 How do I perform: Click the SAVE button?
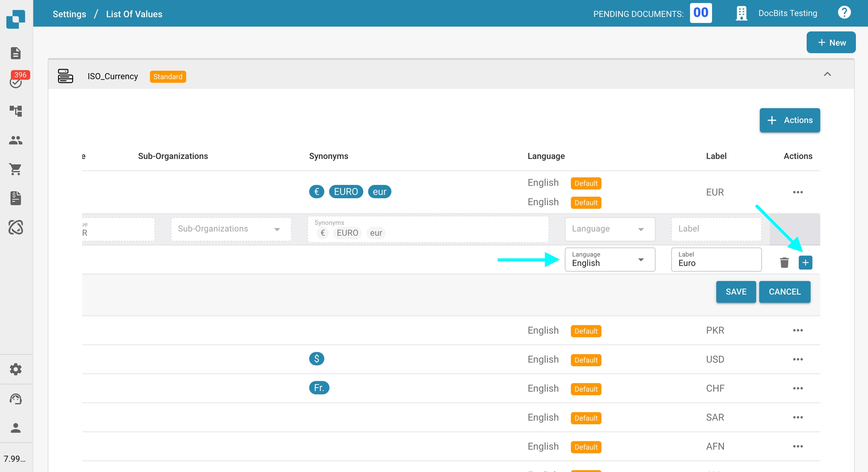736,292
